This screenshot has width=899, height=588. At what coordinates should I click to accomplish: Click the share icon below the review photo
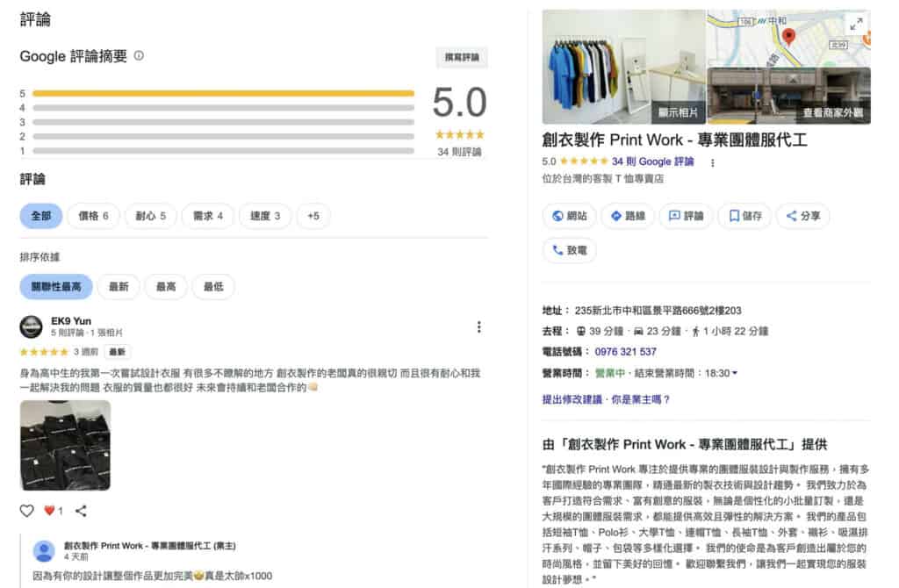81,511
